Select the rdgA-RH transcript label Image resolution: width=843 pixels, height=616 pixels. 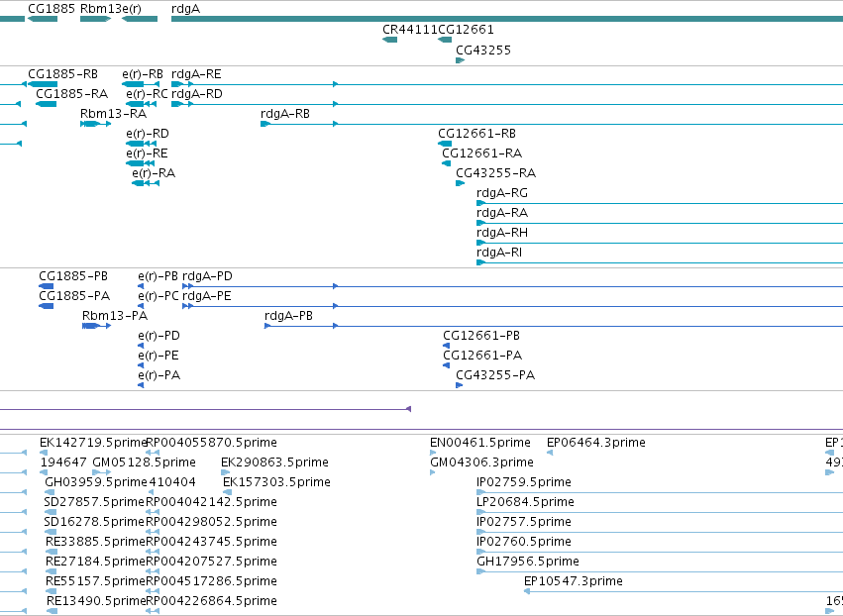click(502, 234)
